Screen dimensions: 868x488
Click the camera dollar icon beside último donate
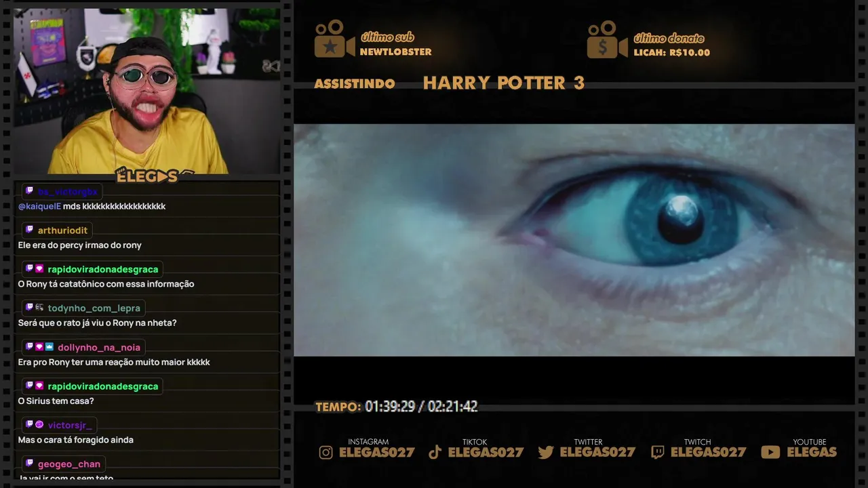(x=607, y=39)
